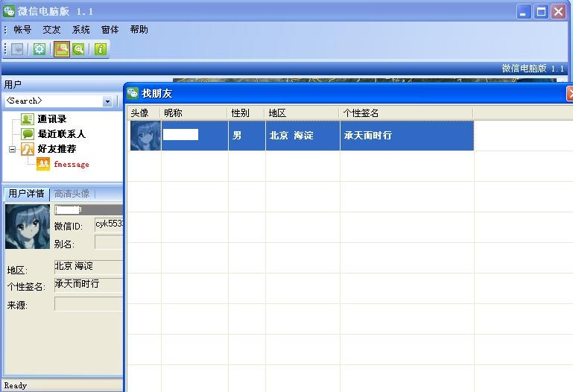Sort by the 个性签名 column header
Screen dimensions: 573x392
[x=406, y=113]
